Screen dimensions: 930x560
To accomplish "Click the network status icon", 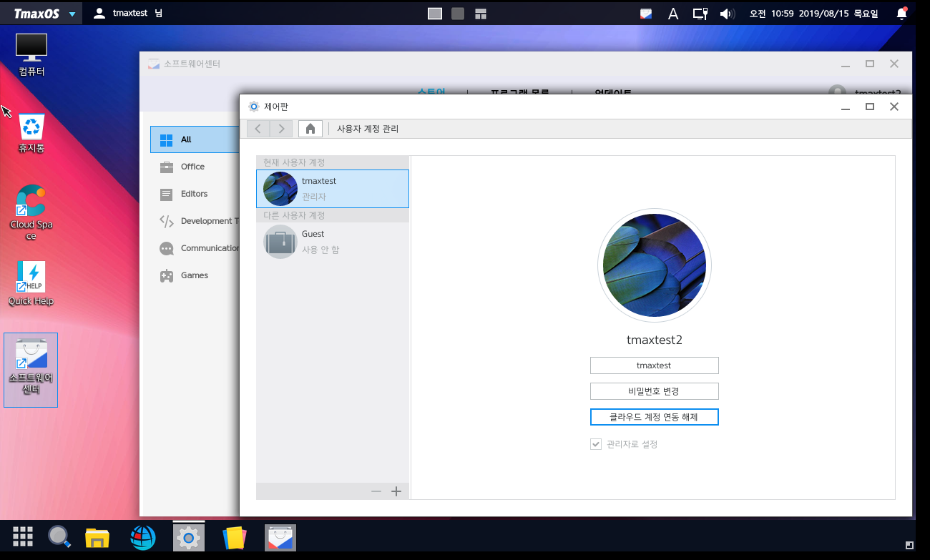I will [700, 14].
